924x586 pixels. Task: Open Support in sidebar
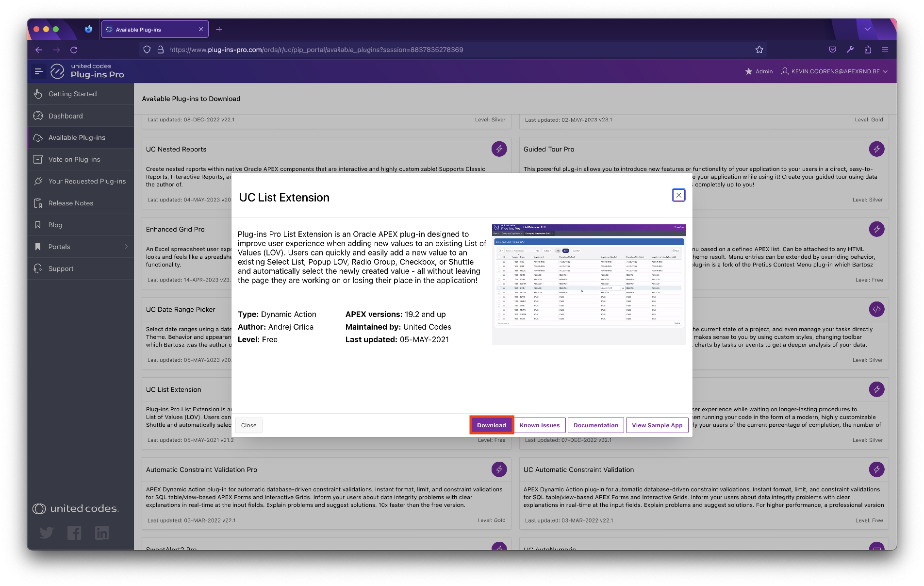(81, 268)
